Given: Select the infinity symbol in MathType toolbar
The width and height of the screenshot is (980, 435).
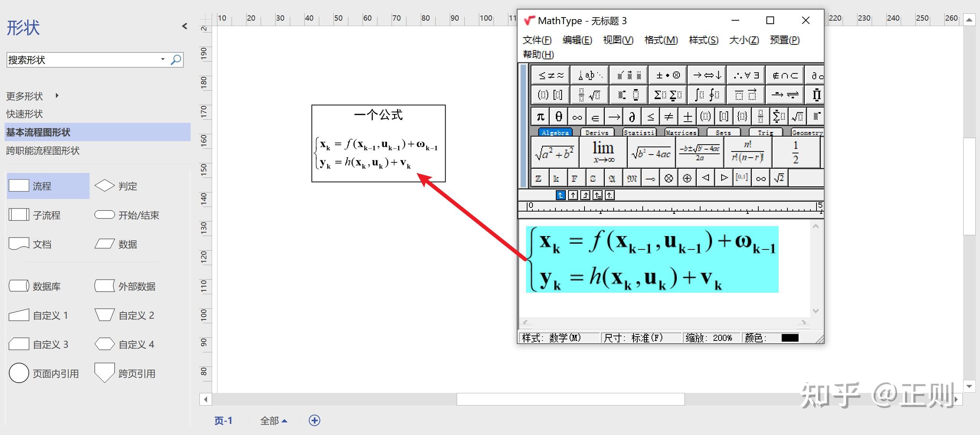Looking at the screenshot, I should pyautogui.click(x=577, y=116).
